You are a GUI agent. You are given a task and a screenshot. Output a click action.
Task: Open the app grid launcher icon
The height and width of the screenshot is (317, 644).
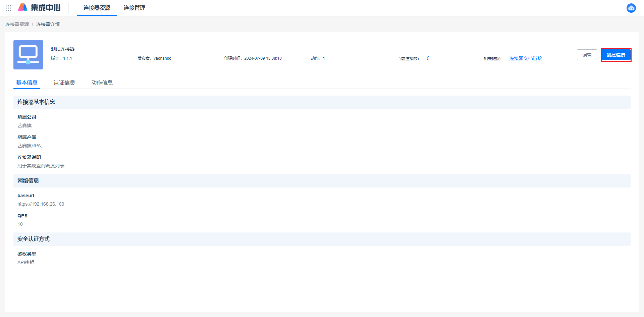[8, 8]
